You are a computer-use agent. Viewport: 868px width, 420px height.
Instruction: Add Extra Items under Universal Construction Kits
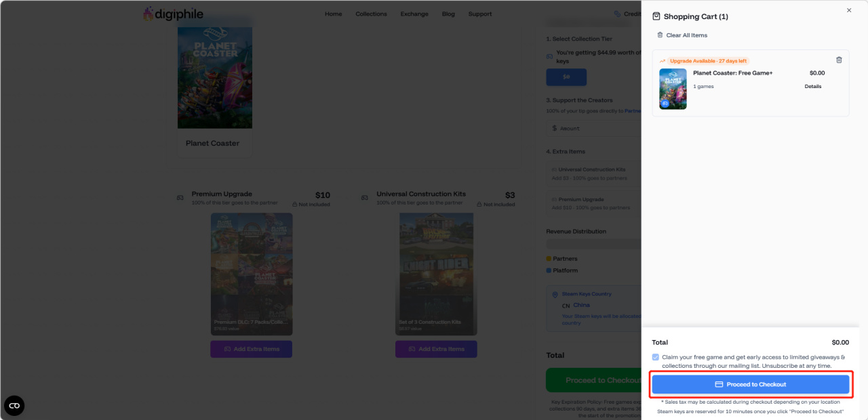pos(436,349)
